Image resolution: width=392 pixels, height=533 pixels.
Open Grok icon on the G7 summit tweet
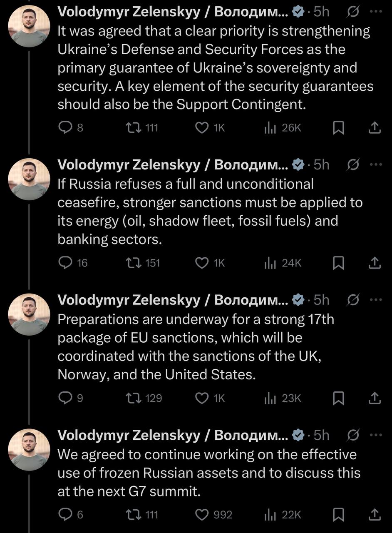[x=353, y=435]
